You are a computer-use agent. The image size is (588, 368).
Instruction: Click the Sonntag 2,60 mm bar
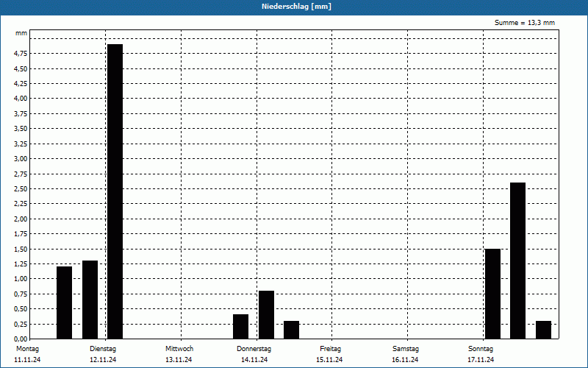pos(518,261)
